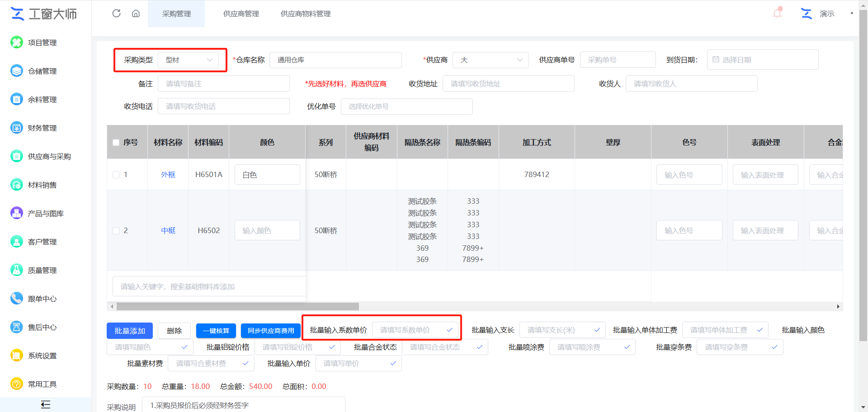Check the checkbox for row 1
This screenshot has width=868, height=412.
tap(116, 175)
